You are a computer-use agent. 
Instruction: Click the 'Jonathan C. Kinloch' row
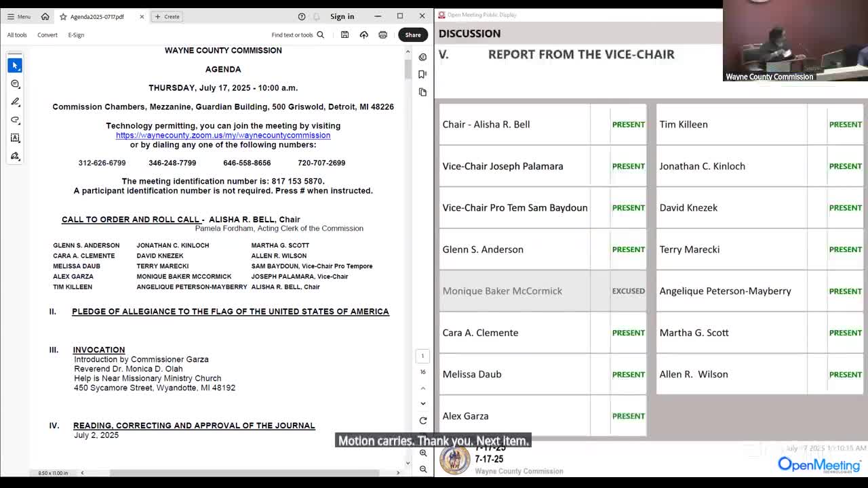point(759,166)
